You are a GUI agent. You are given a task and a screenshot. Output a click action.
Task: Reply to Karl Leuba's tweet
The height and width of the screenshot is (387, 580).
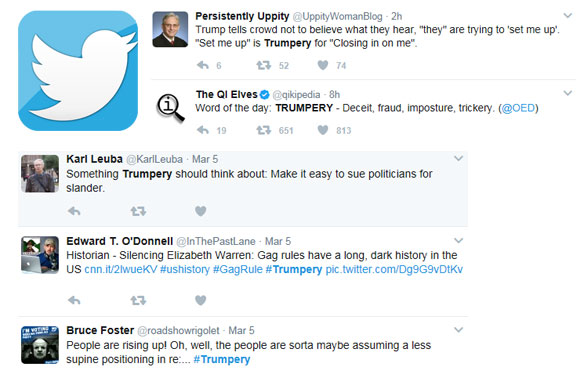pos(74,211)
